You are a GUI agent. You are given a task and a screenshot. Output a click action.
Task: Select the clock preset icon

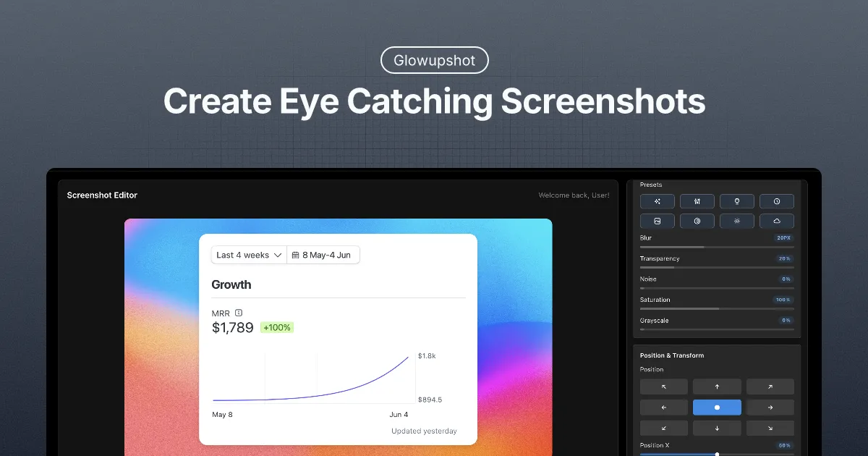777,201
